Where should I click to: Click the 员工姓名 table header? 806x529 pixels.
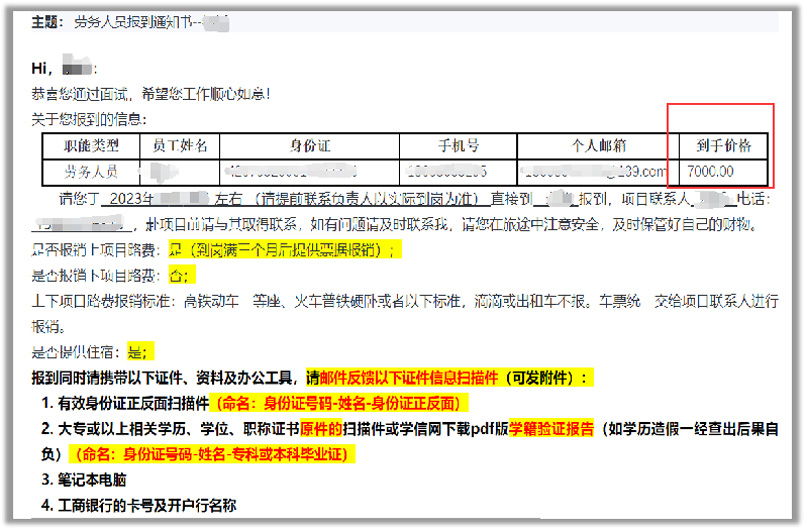[x=180, y=146]
